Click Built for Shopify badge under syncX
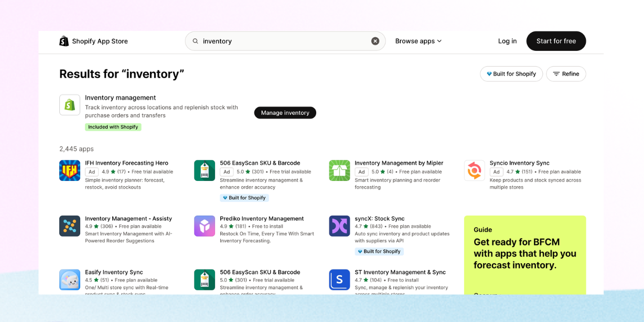Screen dimensions: 644x322 379,252
